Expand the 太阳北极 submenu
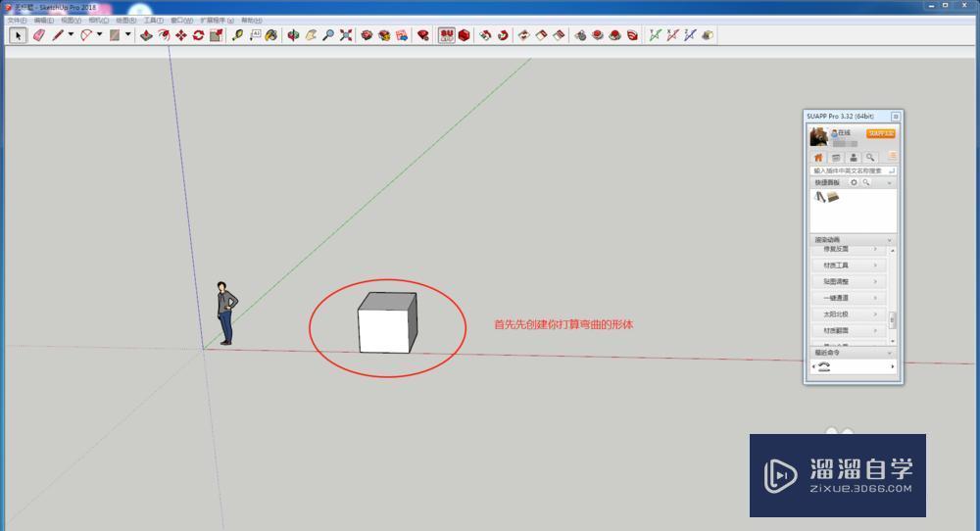This screenshot has height=531, width=980. [x=848, y=314]
